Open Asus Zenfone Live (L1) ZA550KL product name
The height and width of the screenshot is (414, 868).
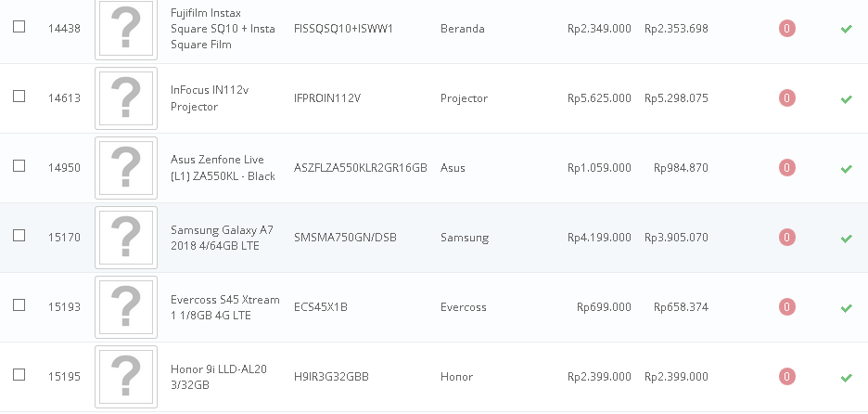coord(223,168)
